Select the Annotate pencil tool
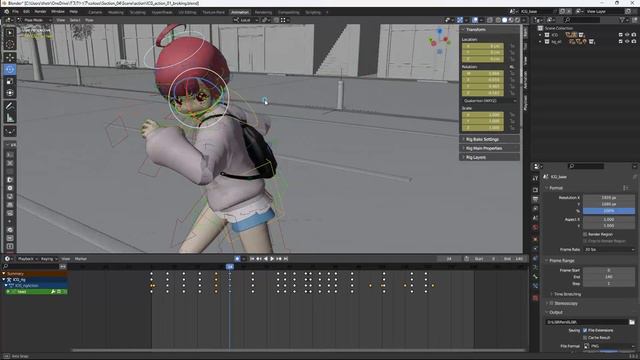This screenshot has height=360, width=640. pos(10,106)
